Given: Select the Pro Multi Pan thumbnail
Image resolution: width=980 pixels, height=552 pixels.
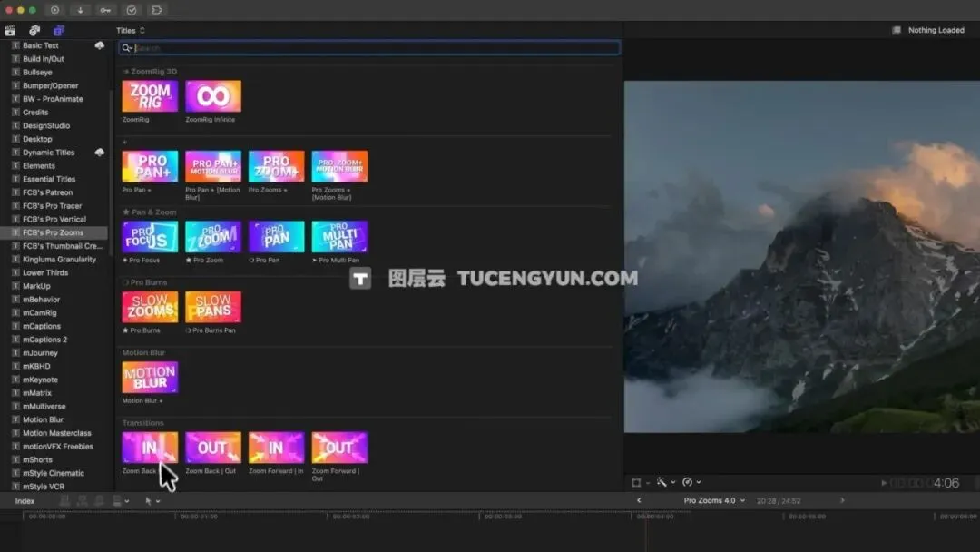Looking at the screenshot, I should click(x=339, y=237).
